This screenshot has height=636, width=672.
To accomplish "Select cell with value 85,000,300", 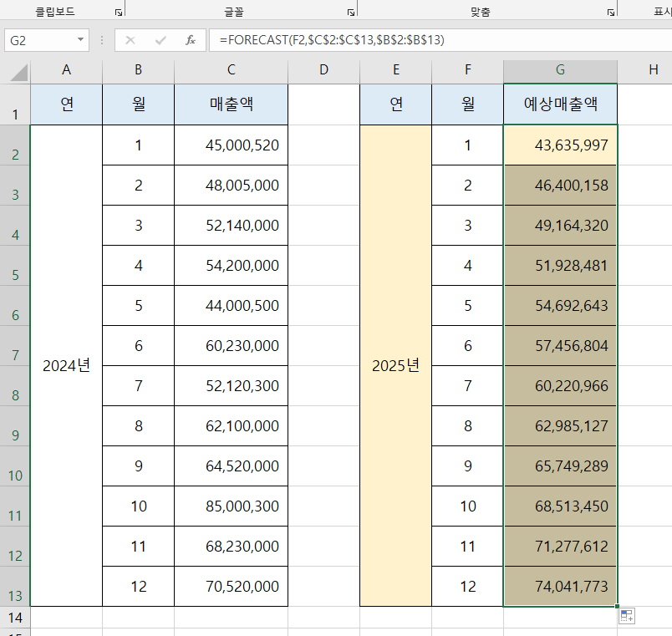I will (x=232, y=506).
